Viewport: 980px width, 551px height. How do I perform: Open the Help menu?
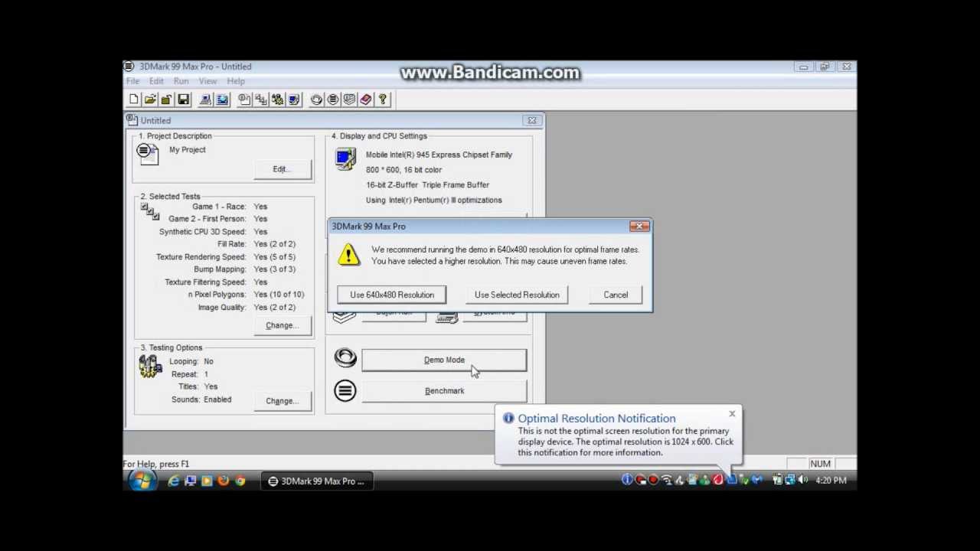tap(236, 81)
